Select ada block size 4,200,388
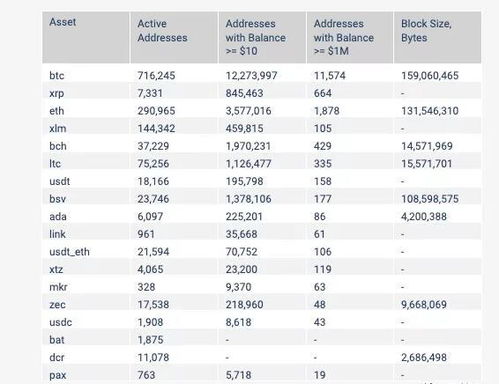The width and height of the screenshot is (499, 384). [x=424, y=217]
